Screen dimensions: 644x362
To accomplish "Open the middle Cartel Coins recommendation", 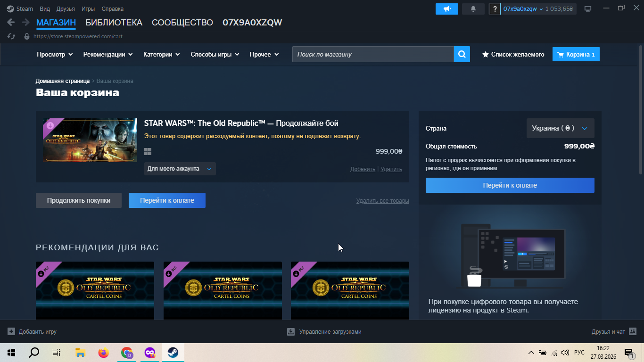I will tap(223, 290).
